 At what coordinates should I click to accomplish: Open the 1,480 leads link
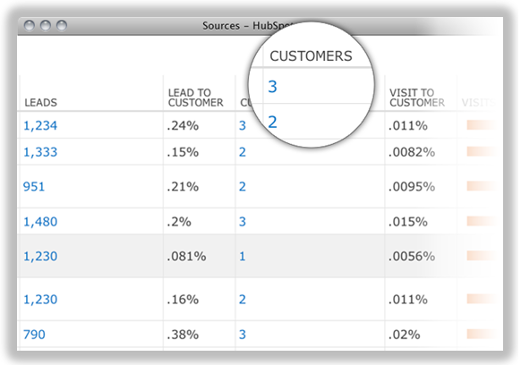pos(40,222)
